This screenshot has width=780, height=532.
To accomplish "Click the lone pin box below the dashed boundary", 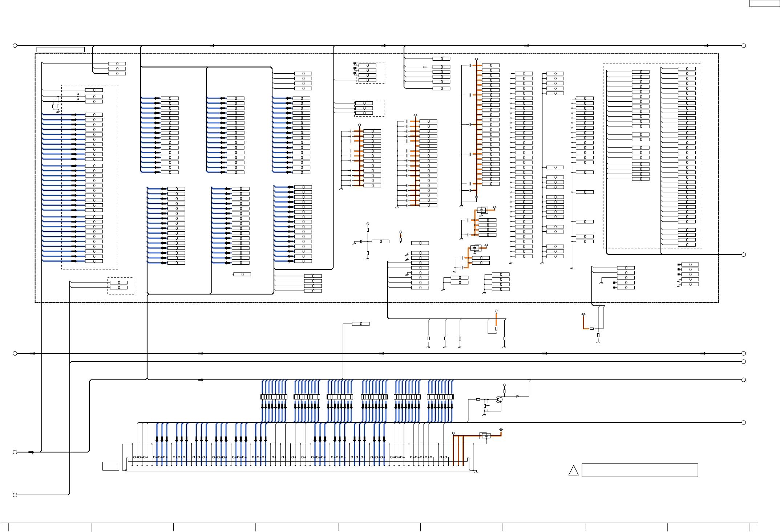I will (x=360, y=324).
